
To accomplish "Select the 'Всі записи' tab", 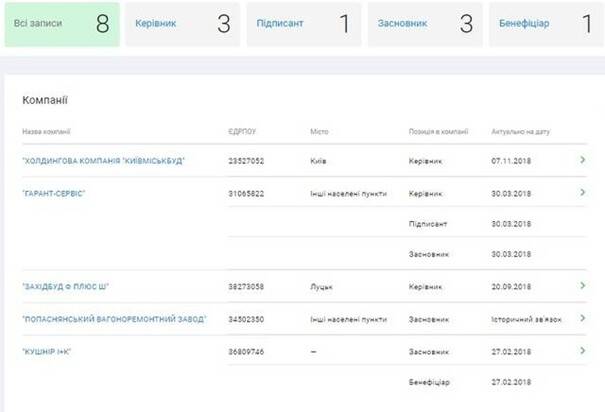I will [x=60, y=24].
